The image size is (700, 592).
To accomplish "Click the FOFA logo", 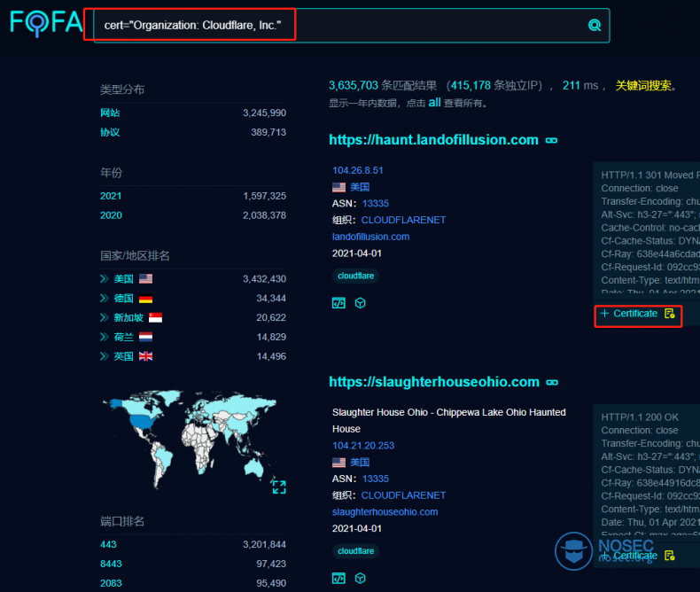I will point(46,23).
